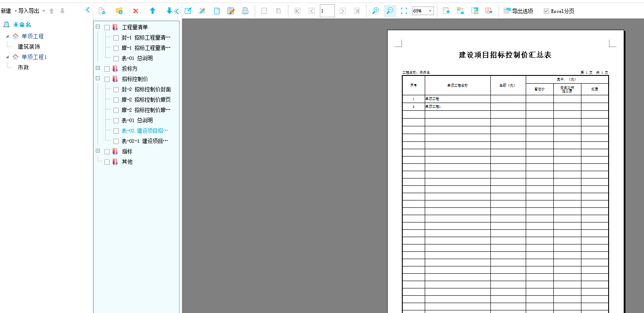Open the 69% zoom dropdown

[430, 11]
